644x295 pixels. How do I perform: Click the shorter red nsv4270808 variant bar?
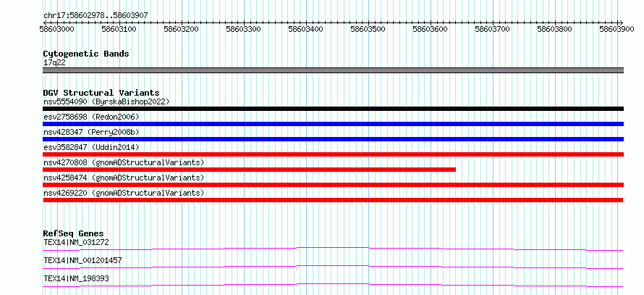(x=250, y=170)
